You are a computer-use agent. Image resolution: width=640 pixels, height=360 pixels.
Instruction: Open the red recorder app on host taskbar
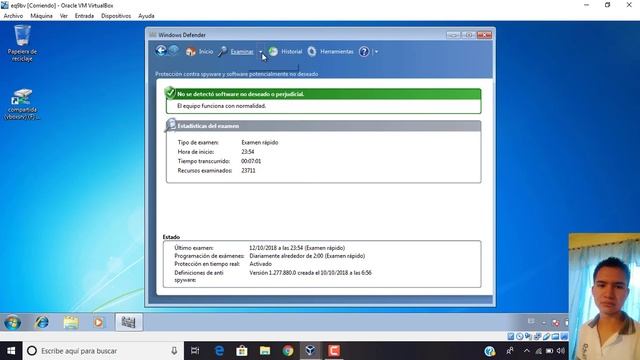[x=334, y=351]
